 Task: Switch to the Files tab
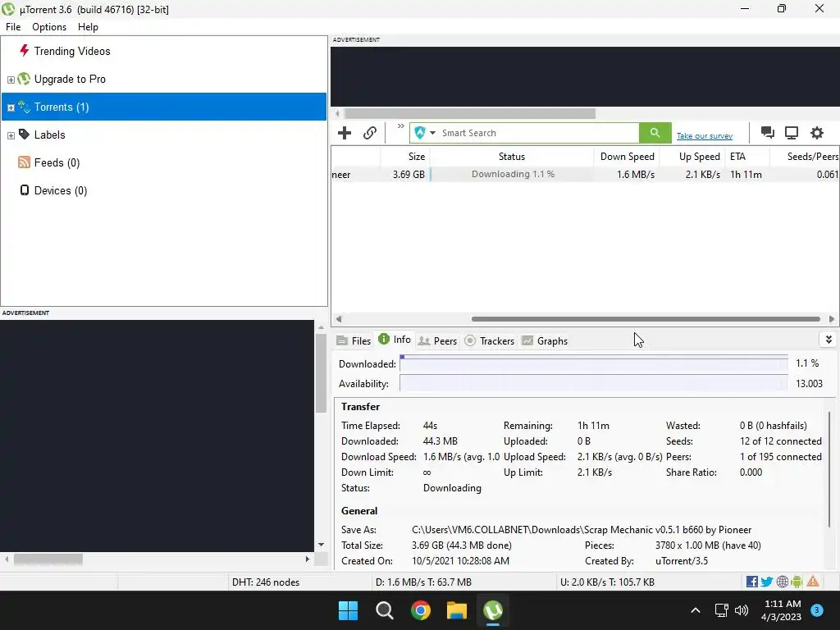pos(354,340)
